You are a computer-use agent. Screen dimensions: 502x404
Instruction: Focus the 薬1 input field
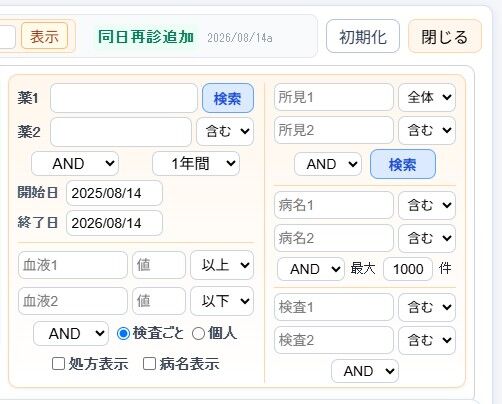point(124,98)
